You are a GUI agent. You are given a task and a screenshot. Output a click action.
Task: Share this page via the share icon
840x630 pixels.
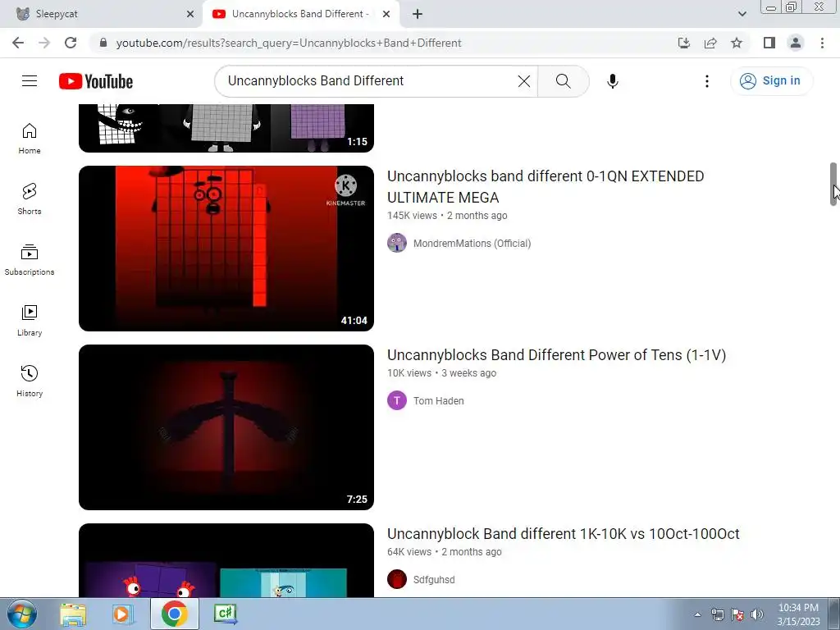[x=710, y=43]
